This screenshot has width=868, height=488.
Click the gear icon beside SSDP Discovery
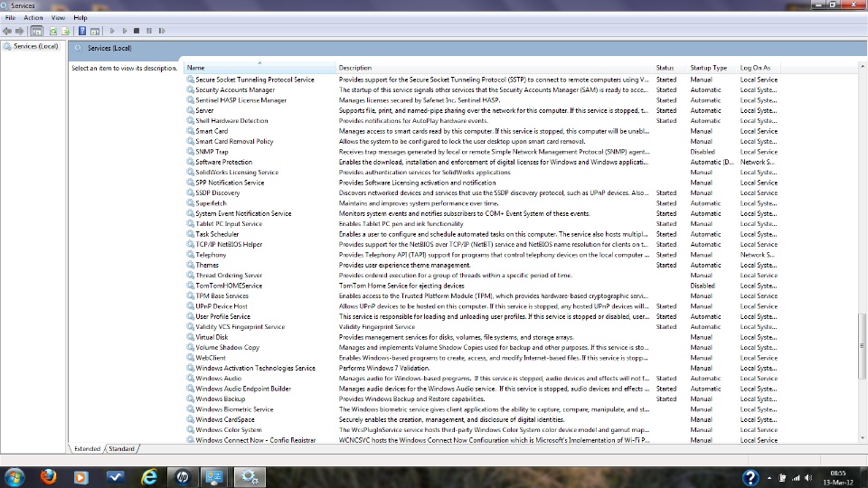(x=190, y=192)
